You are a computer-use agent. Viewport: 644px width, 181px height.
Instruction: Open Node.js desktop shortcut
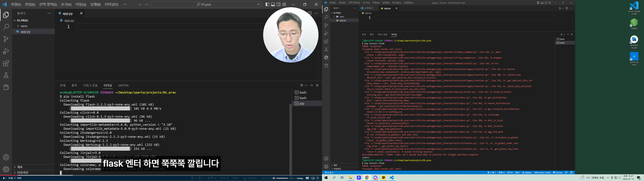pyautogui.click(x=634, y=24)
